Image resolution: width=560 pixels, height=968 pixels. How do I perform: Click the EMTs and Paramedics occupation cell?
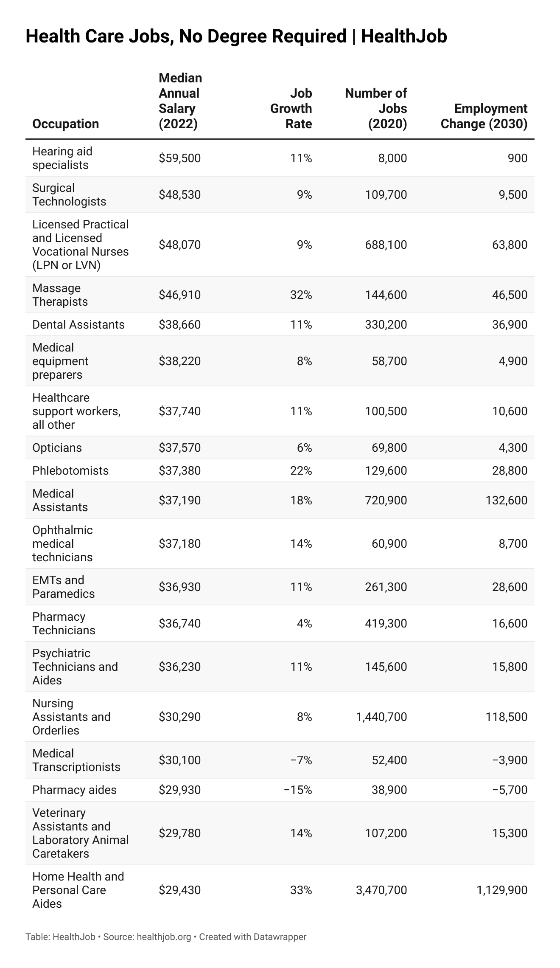[63, 587]
